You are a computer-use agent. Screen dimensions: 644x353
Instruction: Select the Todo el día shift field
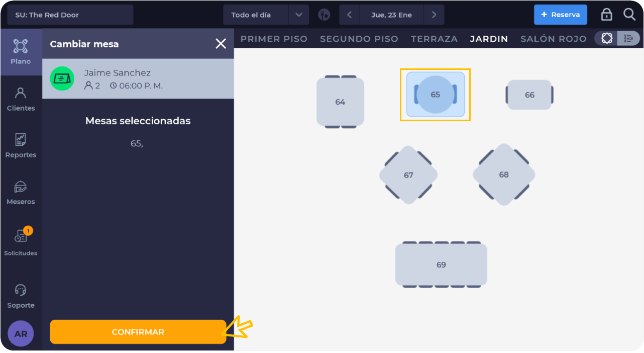[256, 15]
